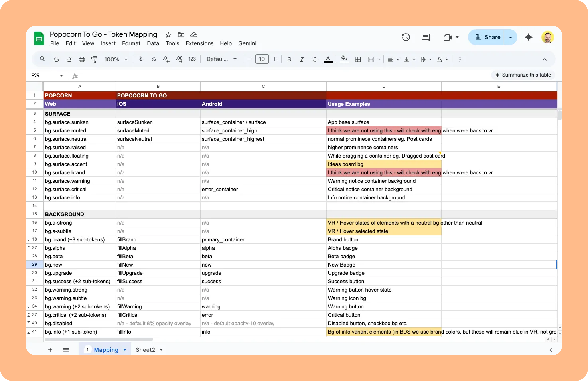588x381 pixels.
Task: Click Summarize this table button
Action: (x=523, y=75)
